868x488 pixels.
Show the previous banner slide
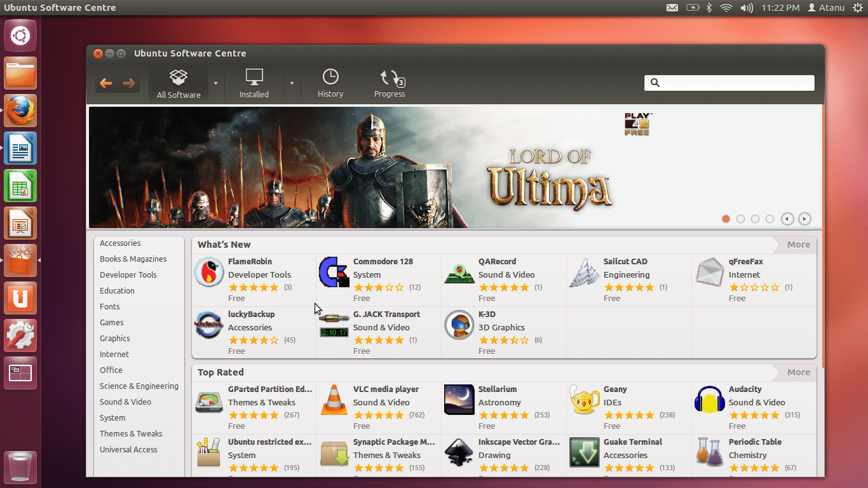point(787,219)
